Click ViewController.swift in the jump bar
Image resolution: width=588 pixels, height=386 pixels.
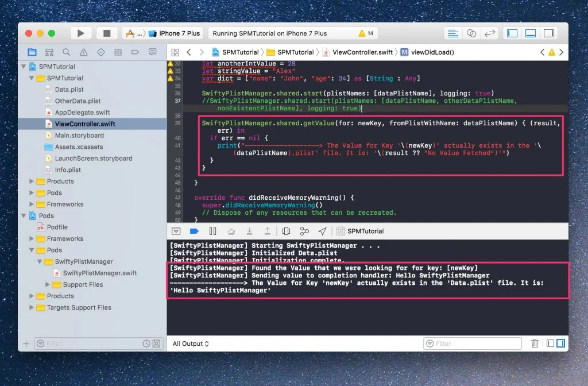358,52
